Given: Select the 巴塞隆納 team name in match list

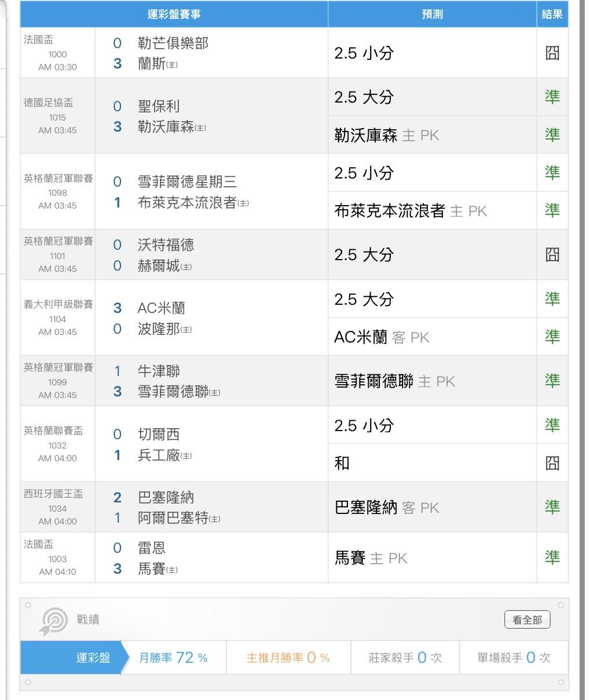Looking at the screenshot, I should tap(166, 498).
